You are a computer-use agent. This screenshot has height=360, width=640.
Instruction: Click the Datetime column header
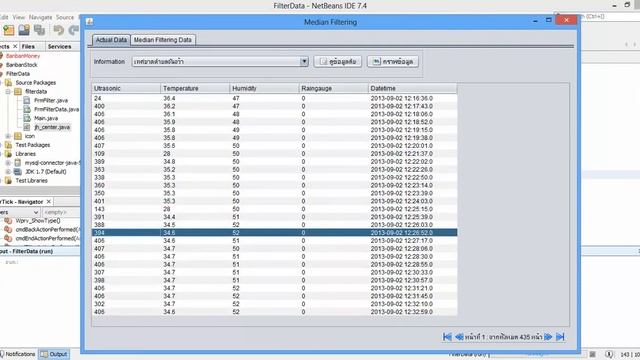click(413, 88)
